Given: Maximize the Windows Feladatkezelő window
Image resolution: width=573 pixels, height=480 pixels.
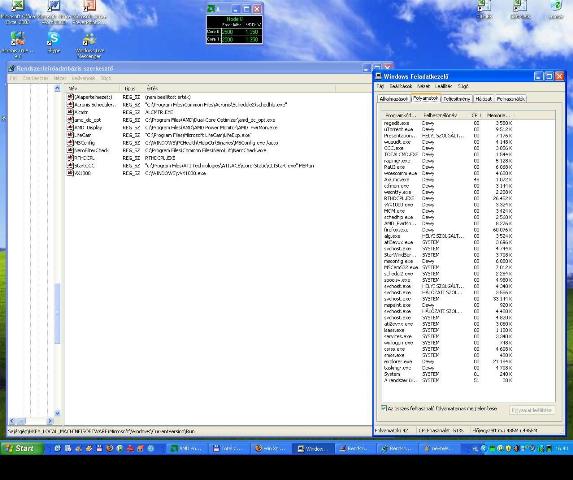Looking at the screenshot, I should 549,76.
